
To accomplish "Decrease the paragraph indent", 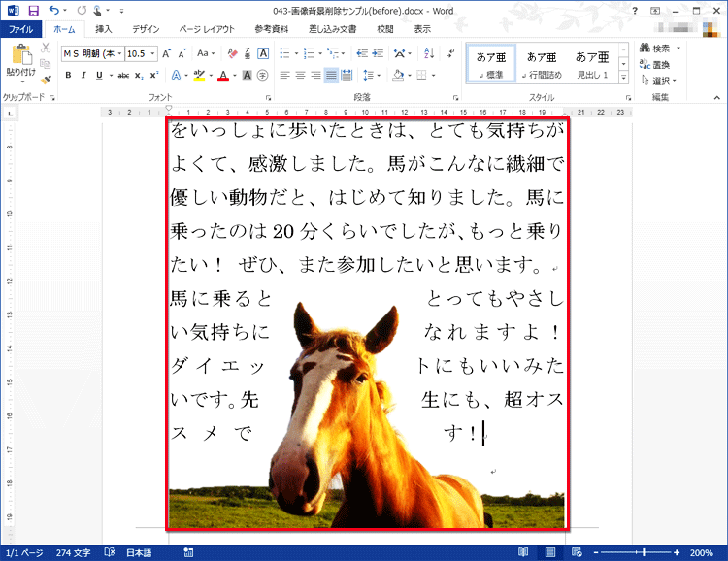I will (362, 54).
